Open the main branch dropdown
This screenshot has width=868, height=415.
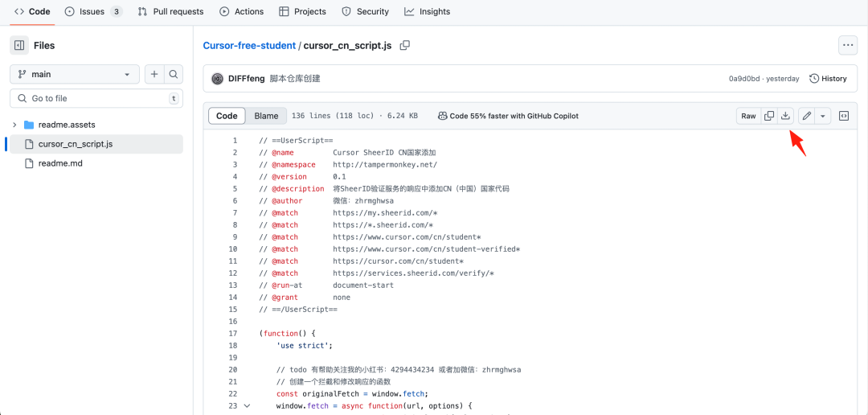tap(75, 74)
